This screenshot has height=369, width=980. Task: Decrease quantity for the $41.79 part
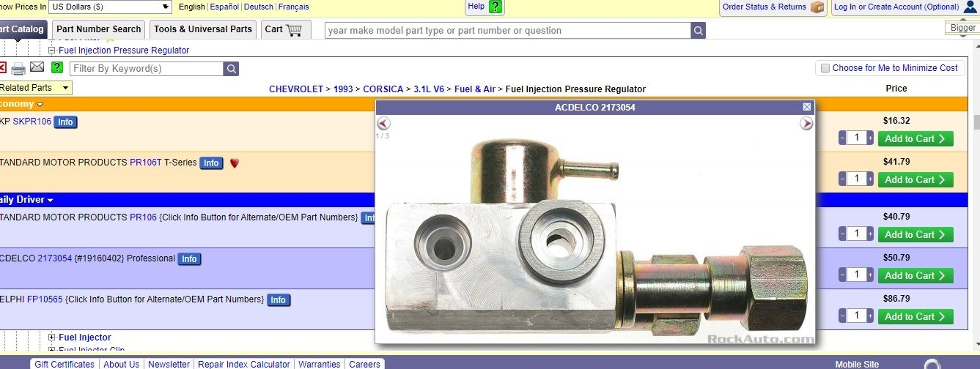point(842,179)
